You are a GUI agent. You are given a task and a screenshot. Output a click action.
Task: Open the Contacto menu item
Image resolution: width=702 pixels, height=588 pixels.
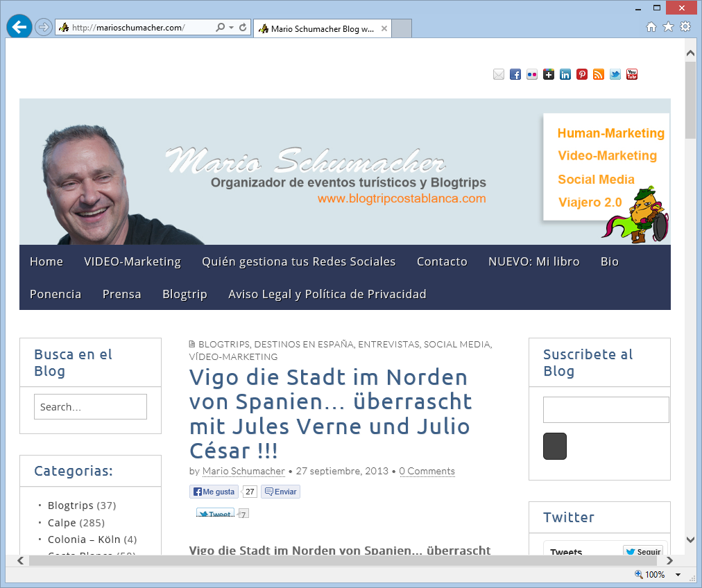point(442,261)
